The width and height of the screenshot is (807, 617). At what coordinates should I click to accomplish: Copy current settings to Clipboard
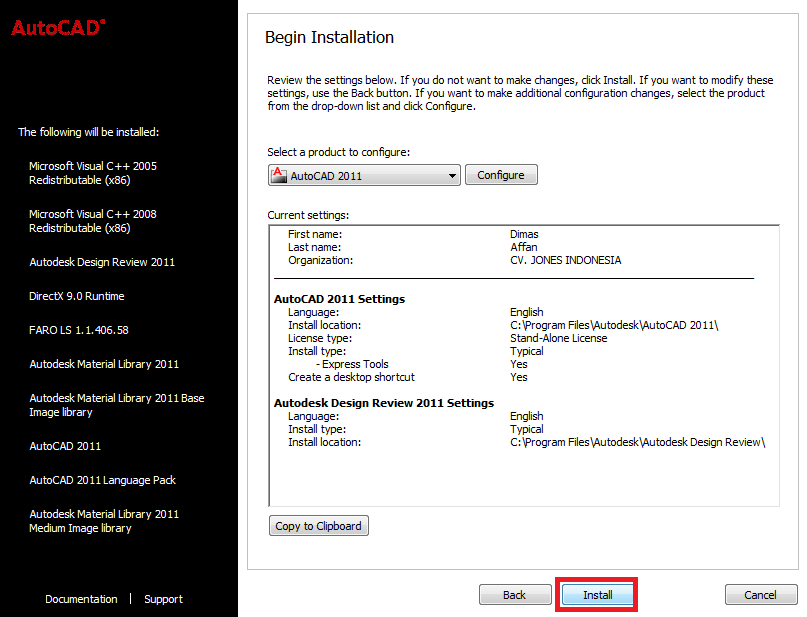tap(319, 526)
